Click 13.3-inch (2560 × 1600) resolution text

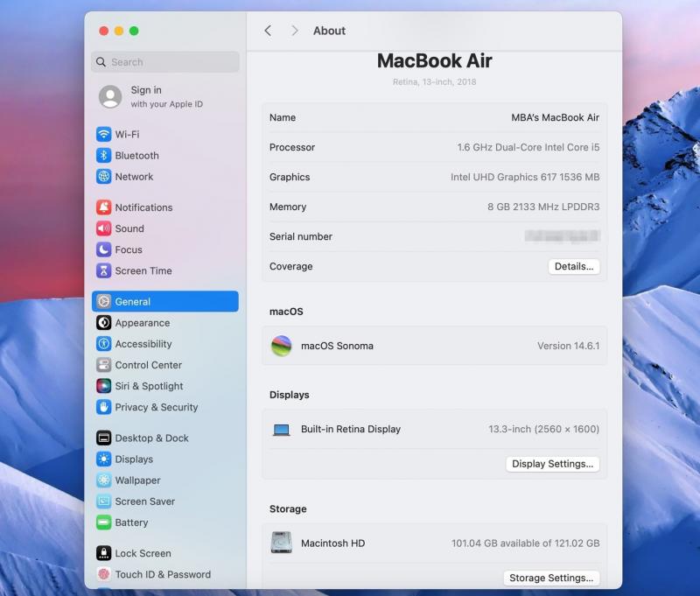(x=543, y=429)
